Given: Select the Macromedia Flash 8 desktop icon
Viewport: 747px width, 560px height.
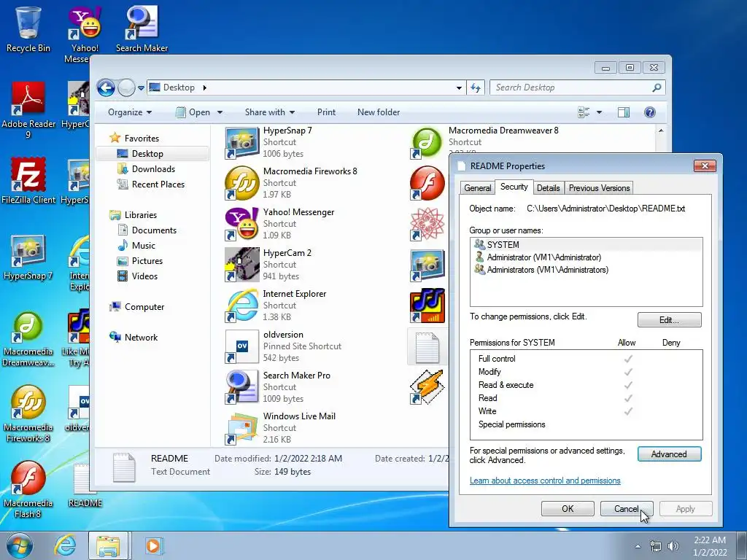Looking at the screenshot, I should coord(28,489).
